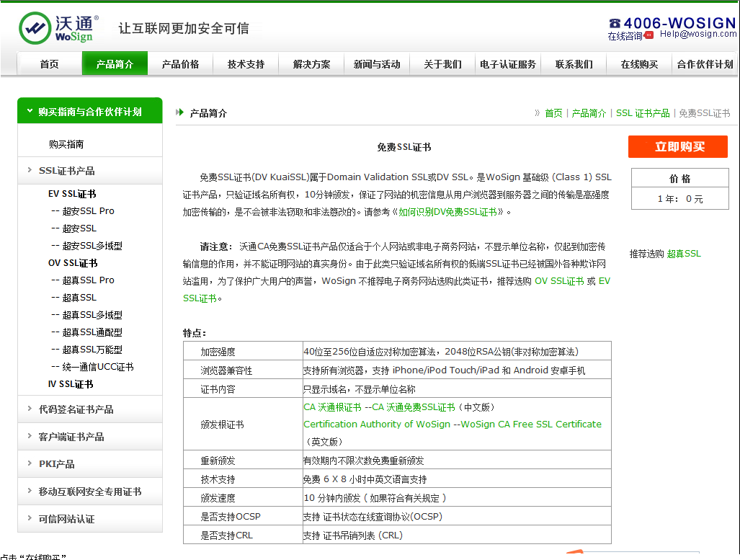Click the 是否支持CRL table cell
740x560 pixels.
tap(243, 535)
